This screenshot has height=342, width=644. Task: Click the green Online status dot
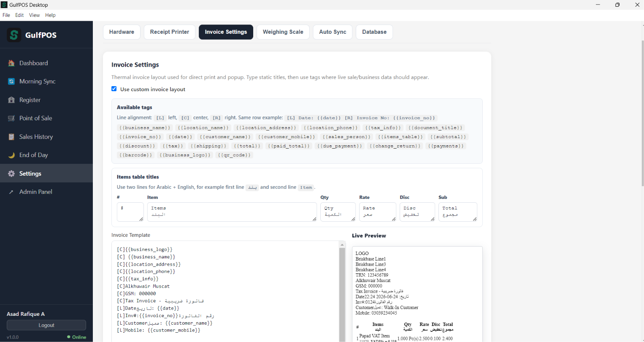[x=69, y=337]
